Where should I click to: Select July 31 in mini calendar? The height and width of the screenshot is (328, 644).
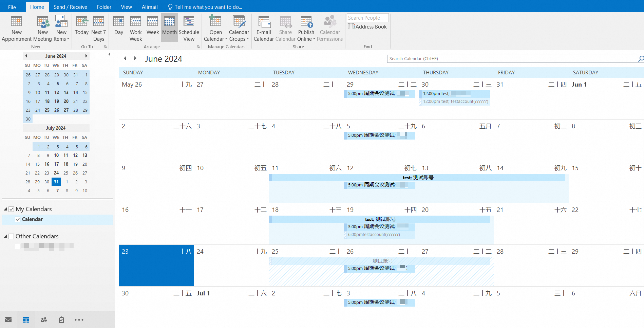click(x=56, y=182)
